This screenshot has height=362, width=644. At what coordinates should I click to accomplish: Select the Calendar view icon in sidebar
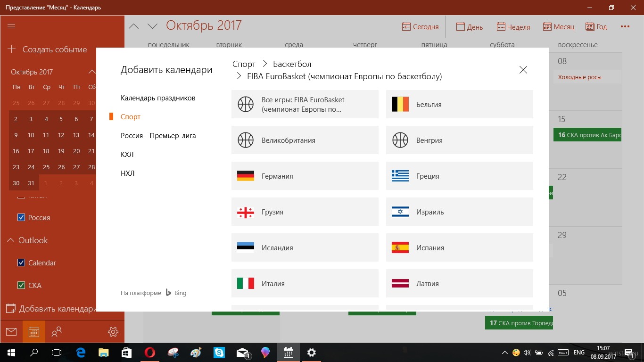(x=34, y=332)
